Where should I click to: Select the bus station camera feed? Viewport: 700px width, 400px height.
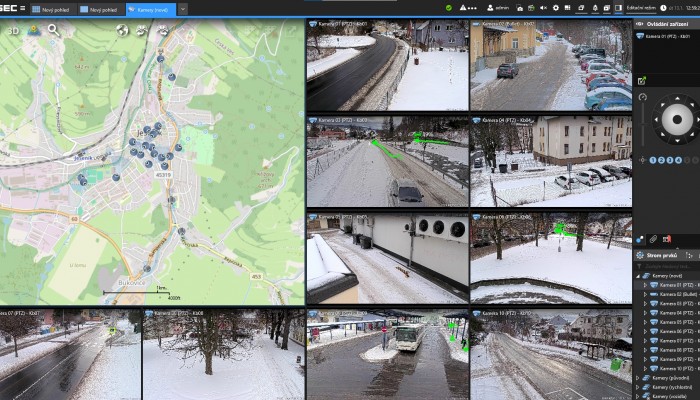[387, 355]
